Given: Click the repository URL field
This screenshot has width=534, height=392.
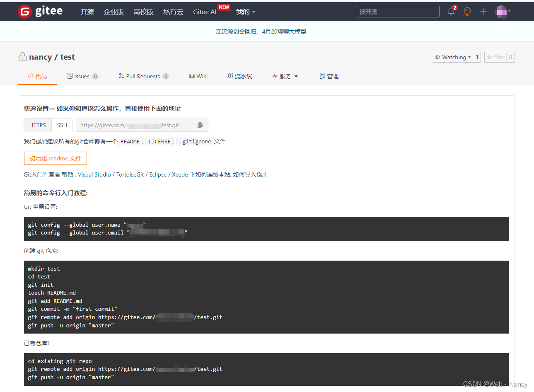Looking at the screenshot, I should pyautogui.click(x=142, y=125).
